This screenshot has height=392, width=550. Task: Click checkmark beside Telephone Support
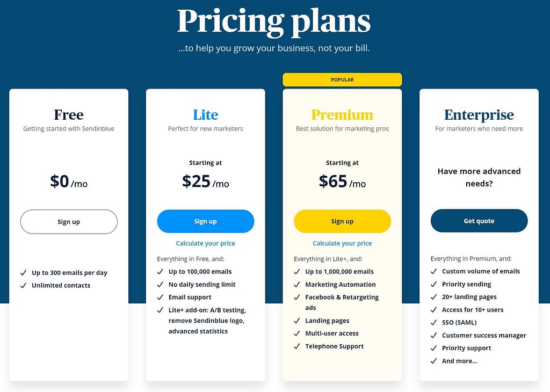[x=297, y=346]
